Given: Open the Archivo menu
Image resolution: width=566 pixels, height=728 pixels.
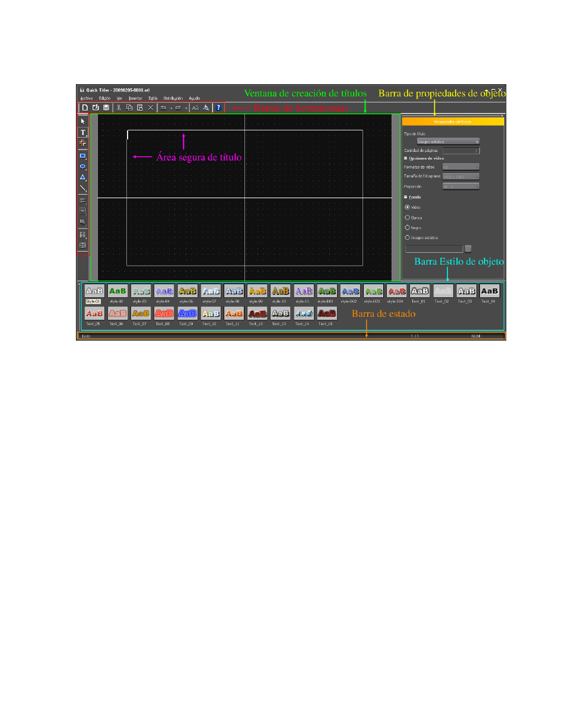Looking at the screenshot, I should 87,98.
